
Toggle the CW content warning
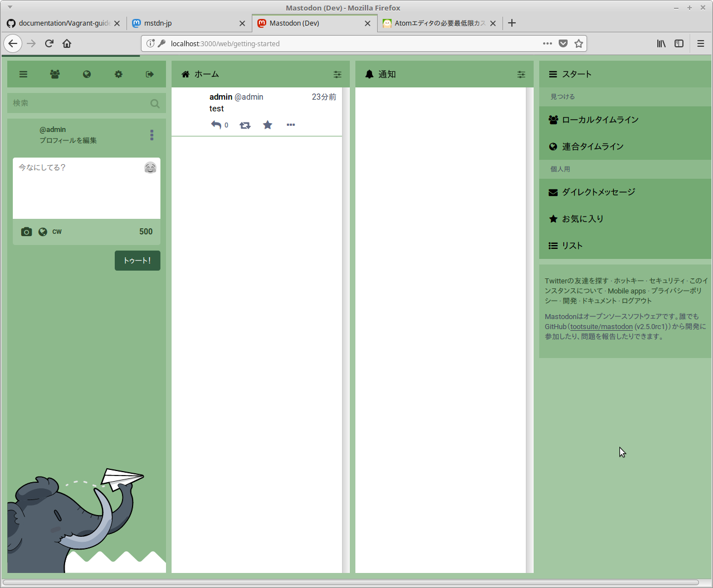coord(57,232)
